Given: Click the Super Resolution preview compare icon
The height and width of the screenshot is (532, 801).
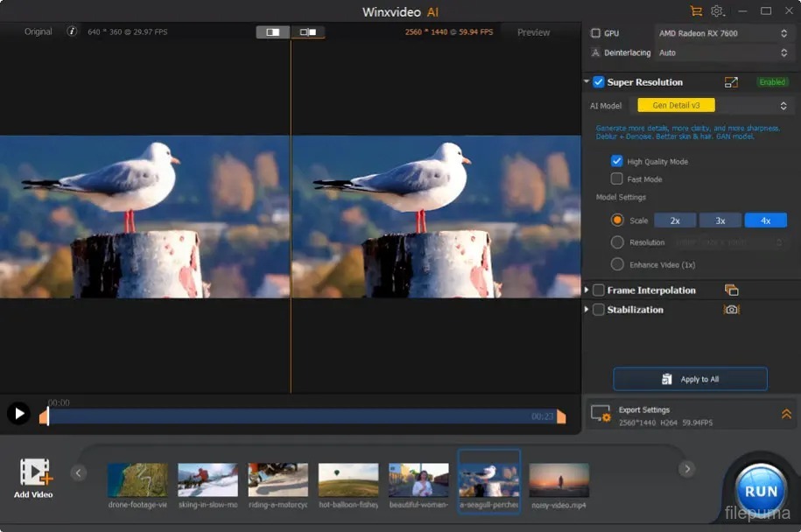Looking at the screenshot, I should [x=731, y=82].
